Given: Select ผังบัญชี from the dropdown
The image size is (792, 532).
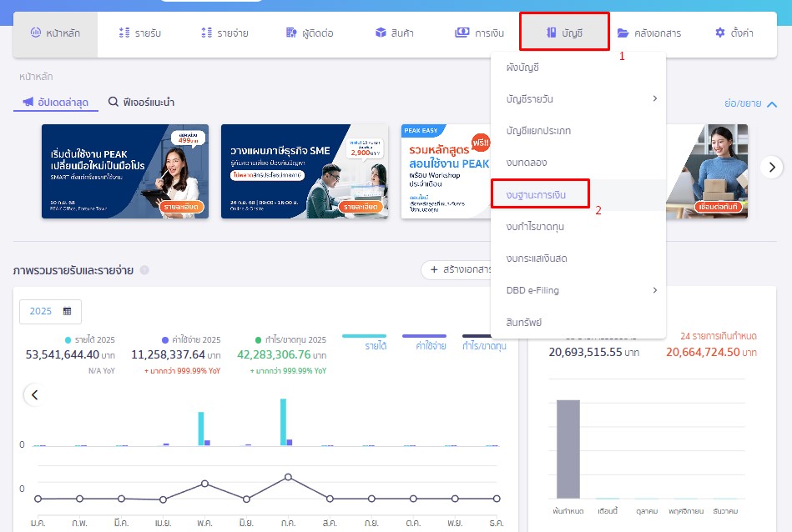Looking at the screenshot, I should pos(578,68).
